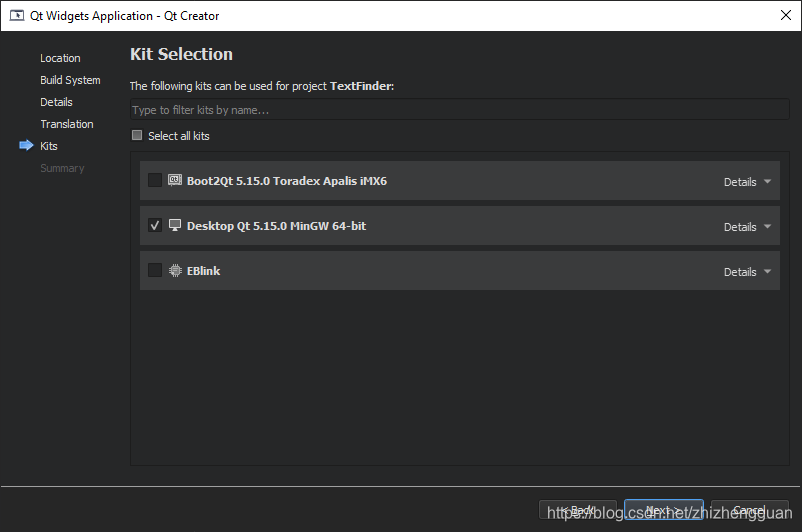Click the blue arrow beside Kits step
Viewport: 802px width, 532px height.
click(26, 146)
